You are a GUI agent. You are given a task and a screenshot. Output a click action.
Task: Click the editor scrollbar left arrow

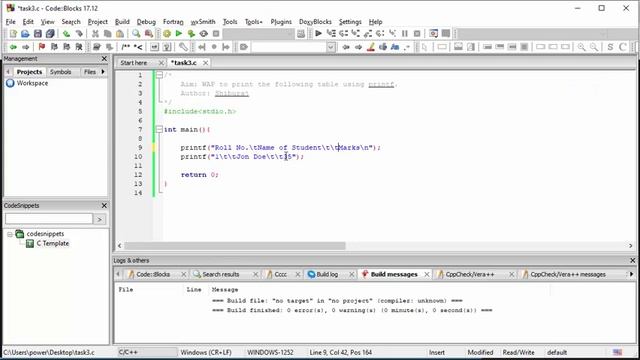119,246
